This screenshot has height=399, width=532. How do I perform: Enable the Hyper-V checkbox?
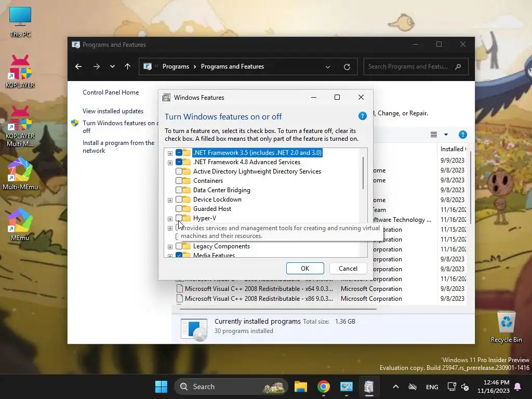(179, 218)
